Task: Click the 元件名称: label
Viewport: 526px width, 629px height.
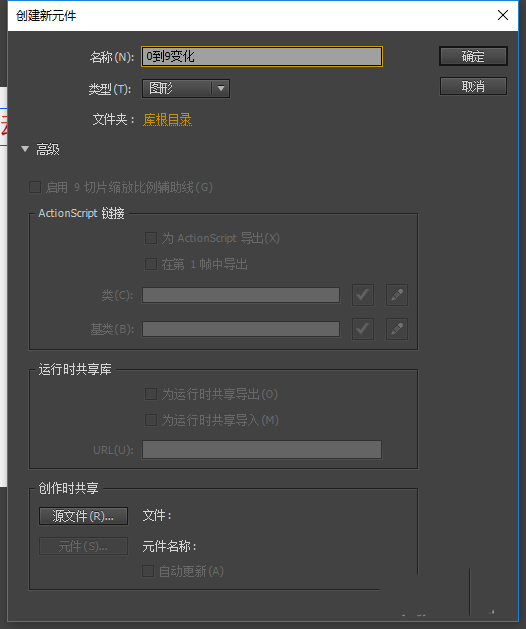Action: (169, 546)
